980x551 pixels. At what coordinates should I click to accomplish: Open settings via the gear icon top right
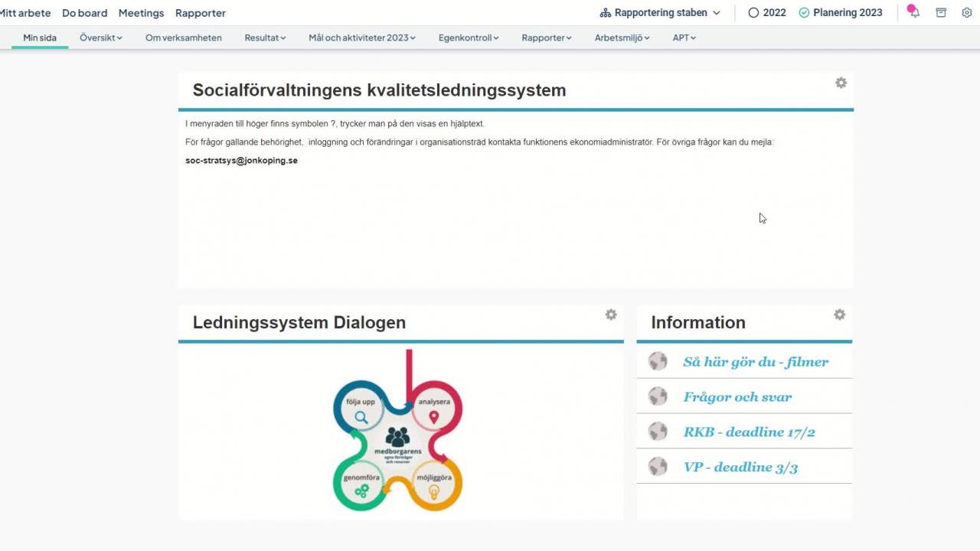coord(966,12)
